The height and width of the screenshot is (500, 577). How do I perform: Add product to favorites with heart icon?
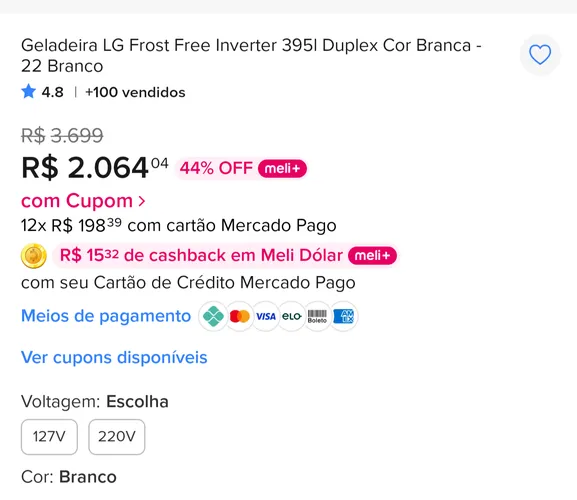click(x=540, y=55)
